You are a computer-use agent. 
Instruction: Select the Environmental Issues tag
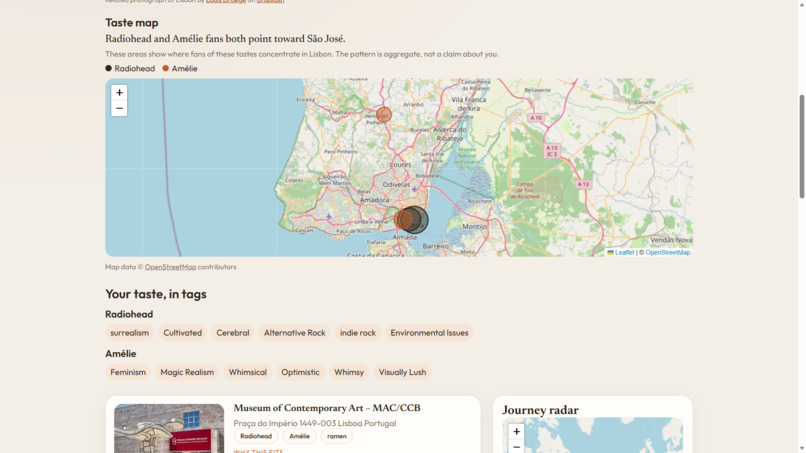[x=429, y=333]
